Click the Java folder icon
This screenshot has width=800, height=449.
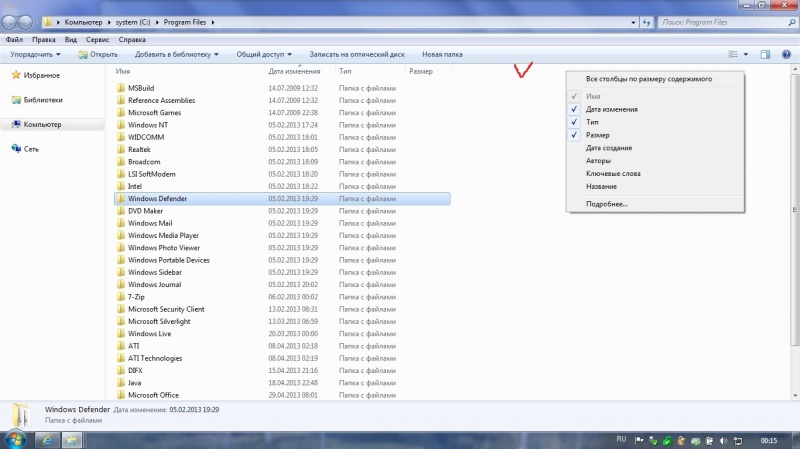(120, 383)
